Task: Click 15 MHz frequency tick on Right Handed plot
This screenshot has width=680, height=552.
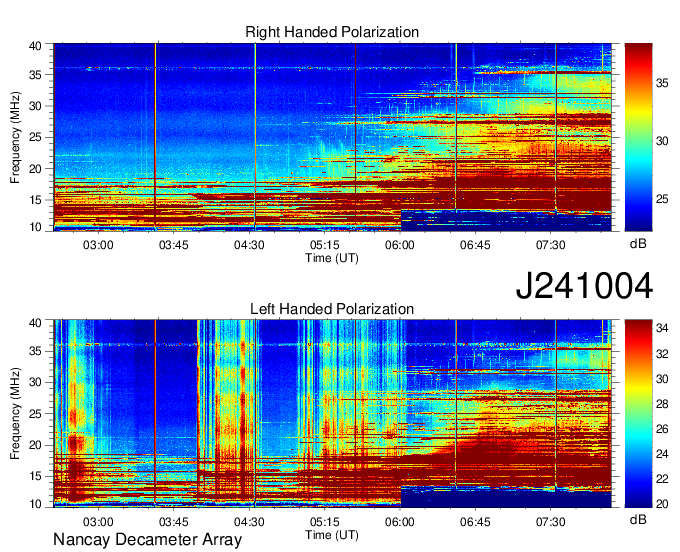Action: coord(36,200)
